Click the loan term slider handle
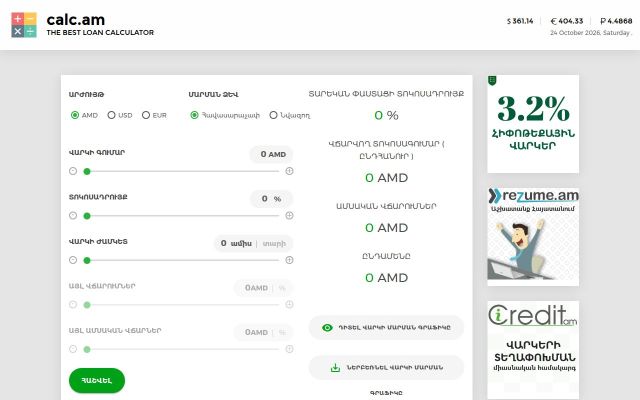This screenshot has height=400, width=640. point(87,260)
